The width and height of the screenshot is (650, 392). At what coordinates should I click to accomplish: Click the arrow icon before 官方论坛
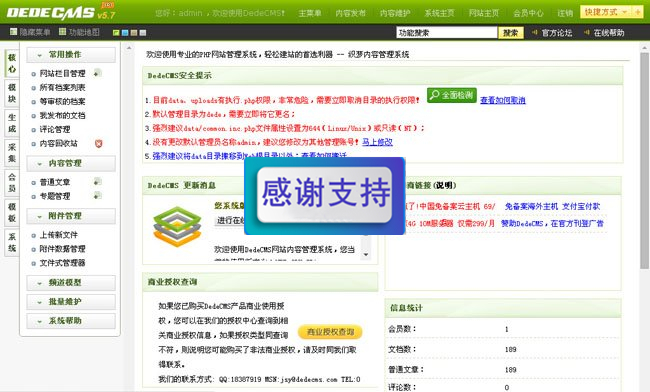pos(535,32)
